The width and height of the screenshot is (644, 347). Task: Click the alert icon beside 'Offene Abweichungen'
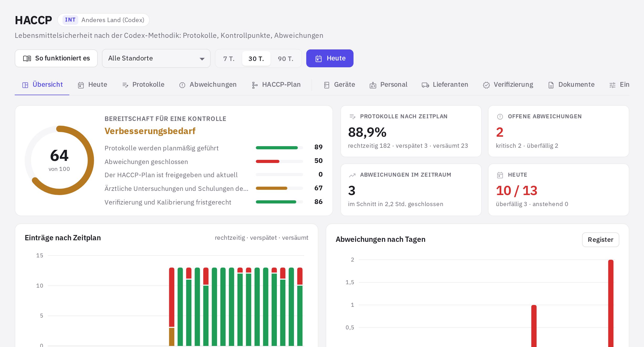coord(500,116)
